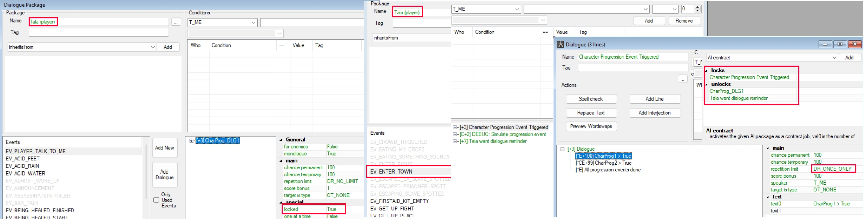
Task: Select the [+3] CharProg_DLG1 dialogue
Action: [x=218, y=141]
